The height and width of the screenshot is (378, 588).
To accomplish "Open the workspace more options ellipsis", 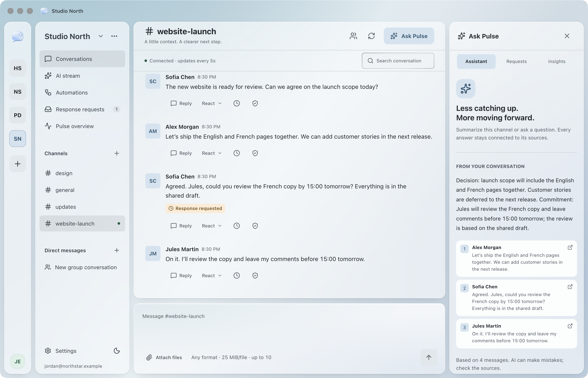I will pyautogui.click(x=114, y=36).
